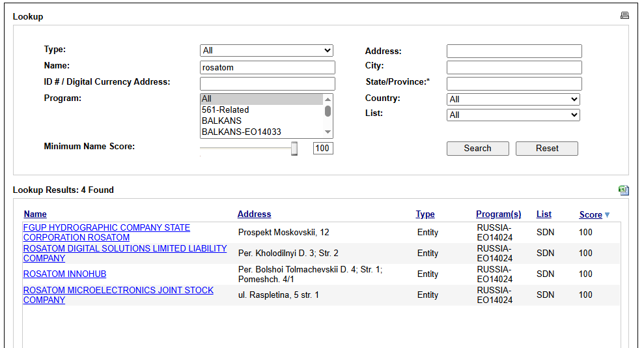Screen dimensions: 644x348
Task: Open ROSATOM DIGITAL SOLUTIONS LIMITED LIABILITY COMPANY link
Action: [125, 254]
